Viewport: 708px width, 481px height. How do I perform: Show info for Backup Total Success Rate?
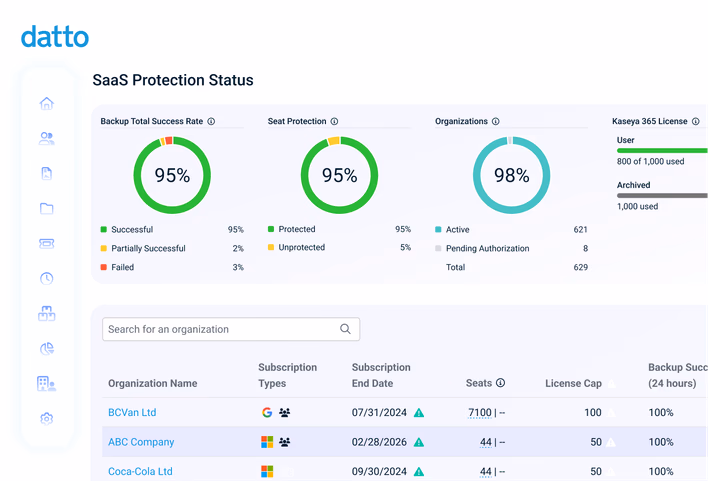[211, 121]
